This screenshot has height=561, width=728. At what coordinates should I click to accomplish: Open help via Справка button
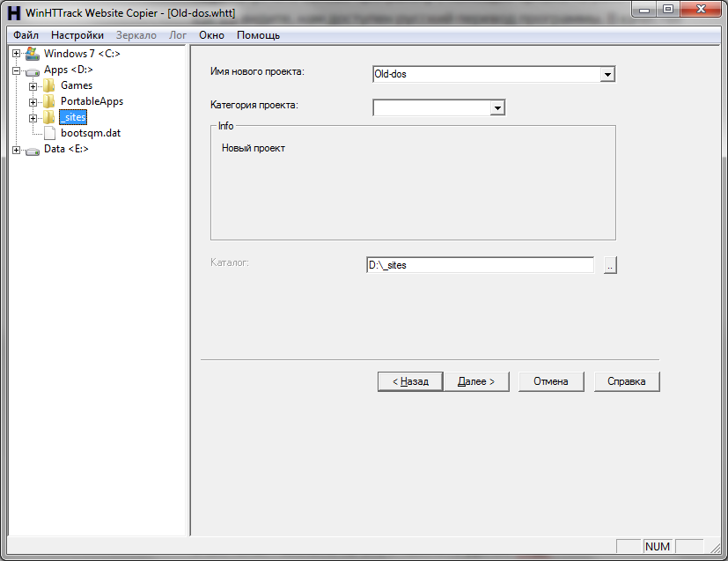[x=627, y=381]
